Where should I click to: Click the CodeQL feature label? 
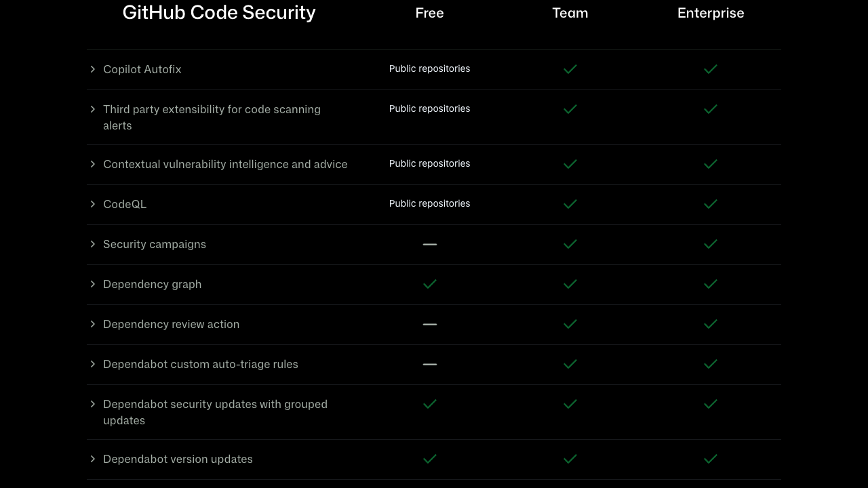pos(125,204)
